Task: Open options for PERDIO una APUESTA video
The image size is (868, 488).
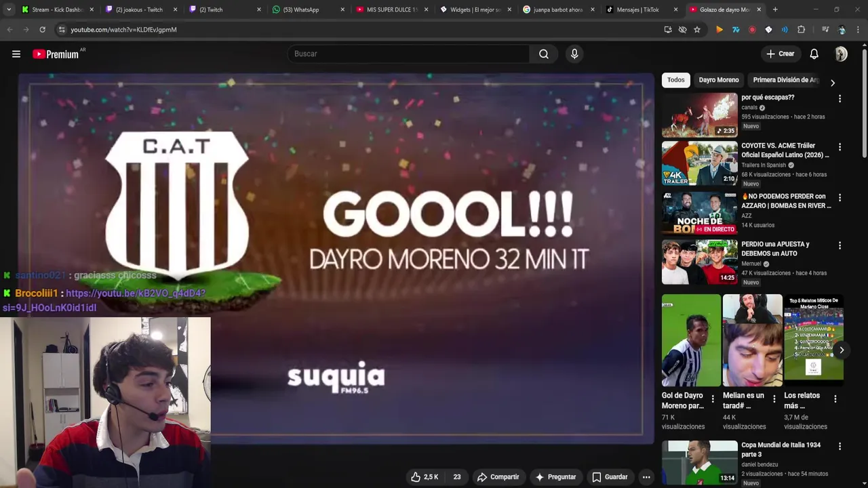Action: coord(840,245)
